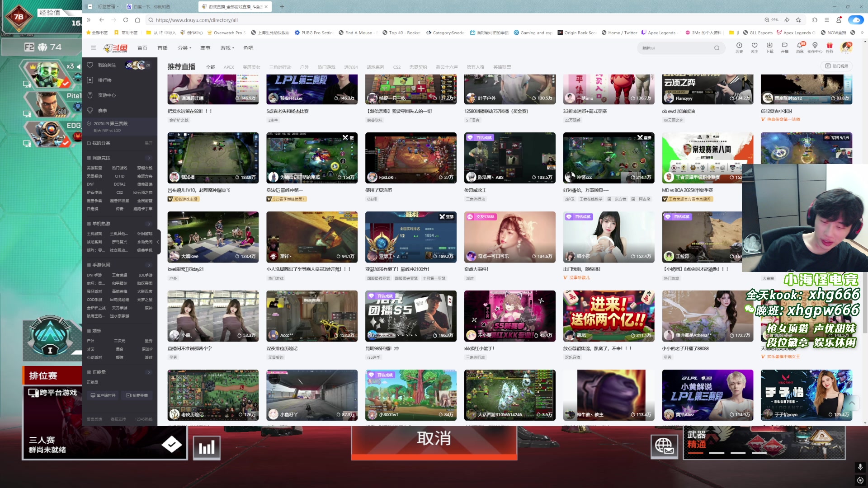Open the 创作中心 creator center icon

[x=815, y=47]
